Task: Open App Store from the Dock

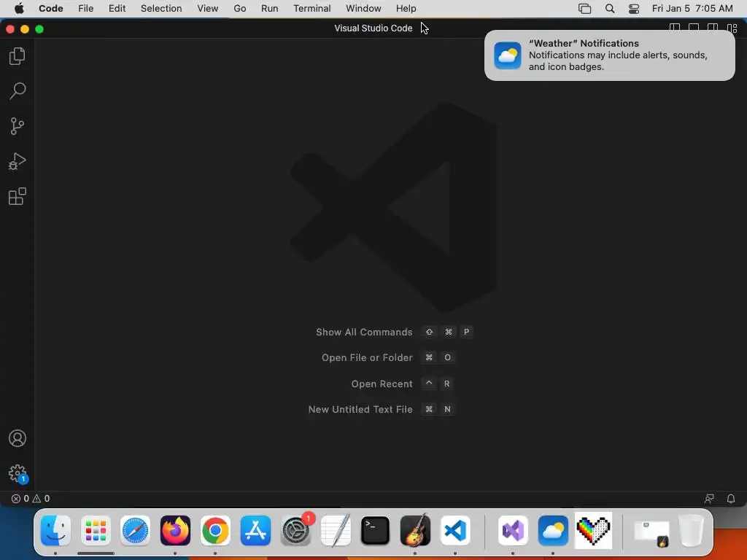Action: 255,531
